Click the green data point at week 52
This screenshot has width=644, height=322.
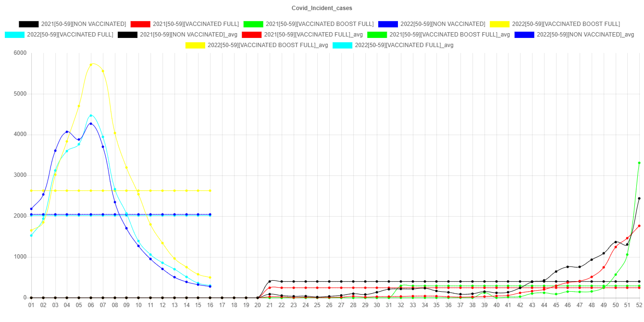click(639, 163)
